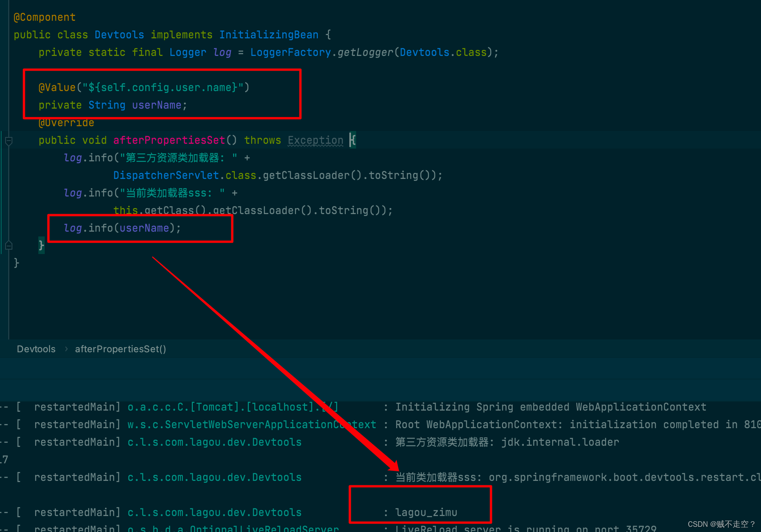Click LoggerFactory class reference
The width and height of the screenshot is (761, 532).
click(290, 52)
